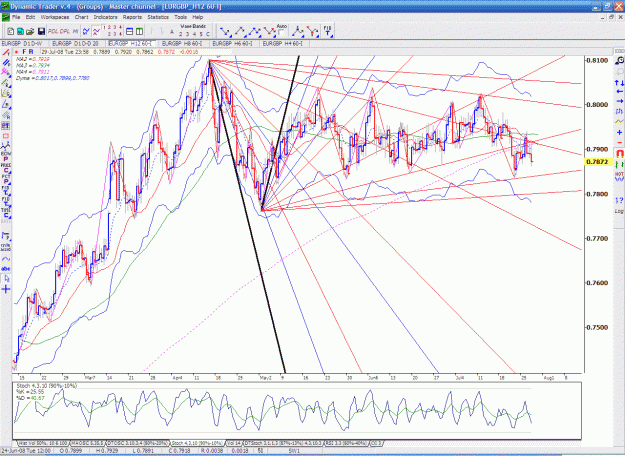Select the first swing pattern tool icon
Screen dimensions: 625x456
225,31
